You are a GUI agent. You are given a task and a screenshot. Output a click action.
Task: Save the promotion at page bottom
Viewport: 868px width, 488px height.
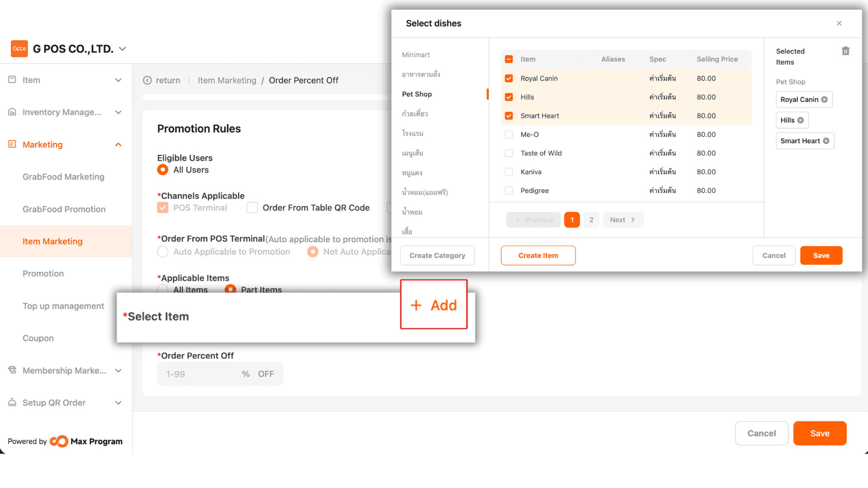[820, 433]
